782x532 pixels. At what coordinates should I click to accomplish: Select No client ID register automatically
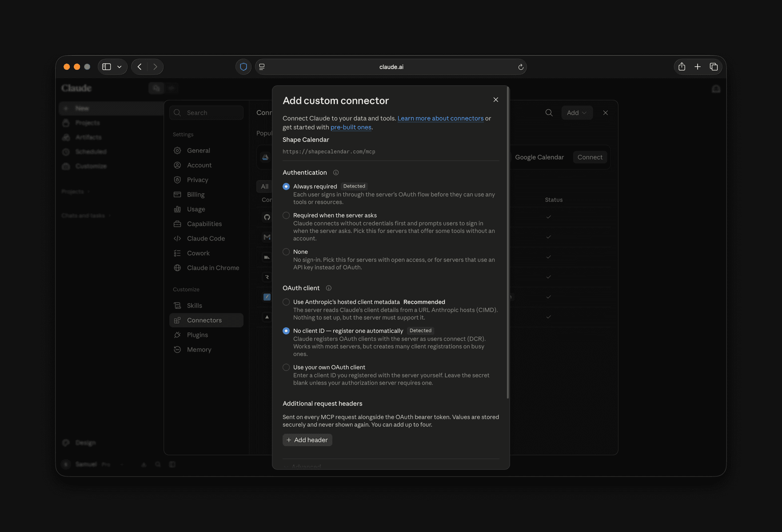tap(286, 331)
